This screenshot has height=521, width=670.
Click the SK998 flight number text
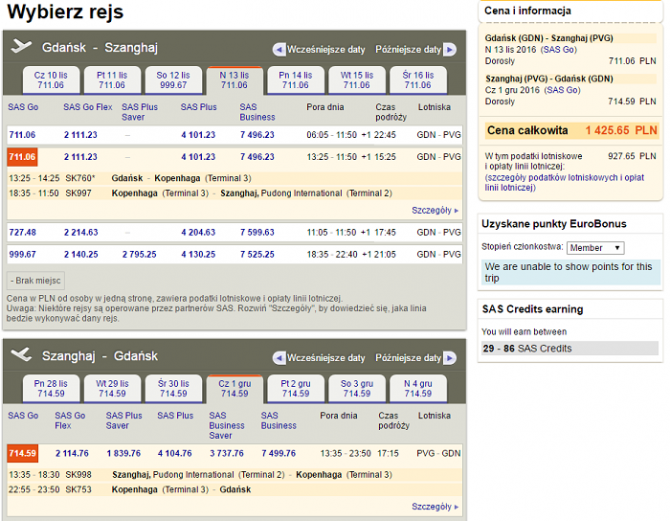coord(78,475)
